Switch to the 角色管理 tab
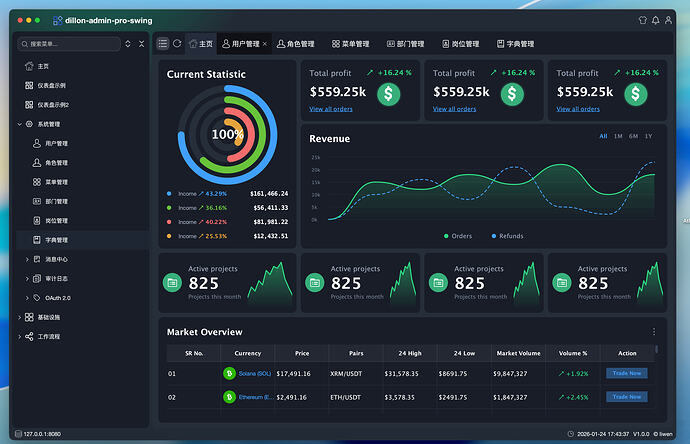Viewport: 690px width, 444px height. click(x=295, y=44)
